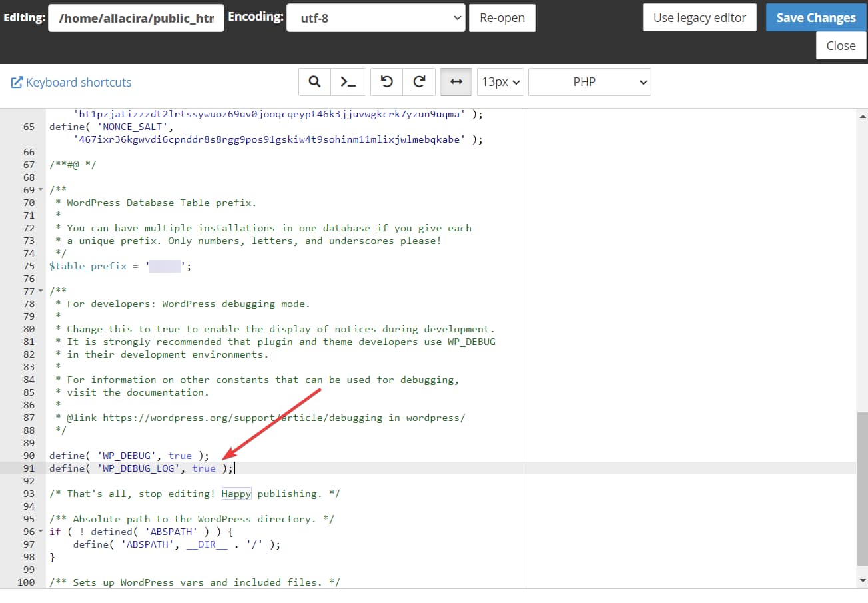Click the external-link icon beside Keyboard shortcuts
Image resolution: width=868 pixels, height=603 pixels.
pyautogui.click(x=17, y=82)
